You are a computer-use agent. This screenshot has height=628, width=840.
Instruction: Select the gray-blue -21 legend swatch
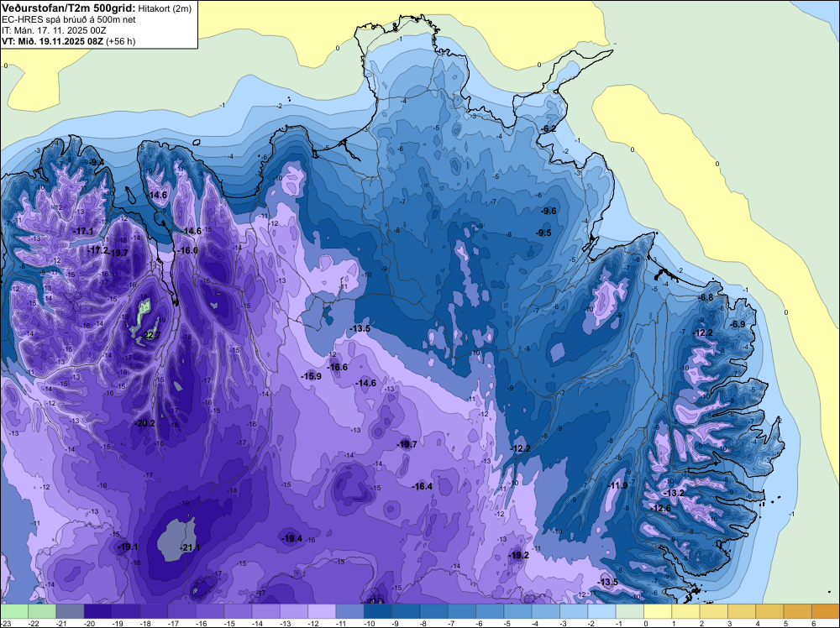point(71,611)
